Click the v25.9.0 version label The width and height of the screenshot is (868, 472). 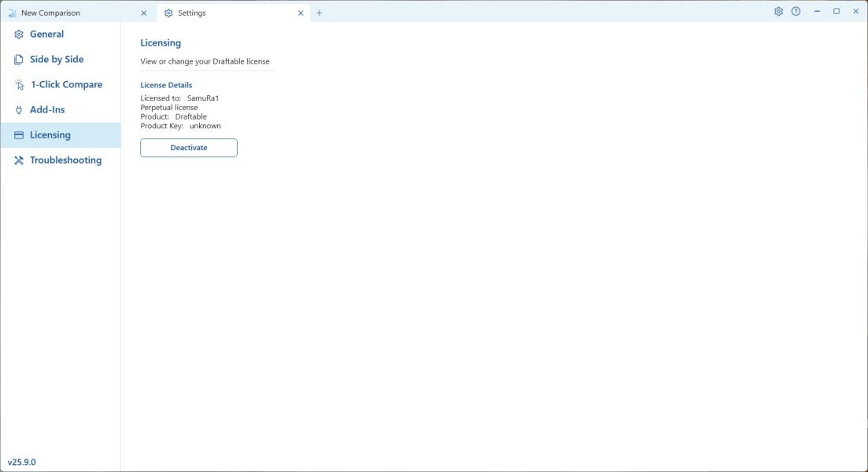(22, 463)
